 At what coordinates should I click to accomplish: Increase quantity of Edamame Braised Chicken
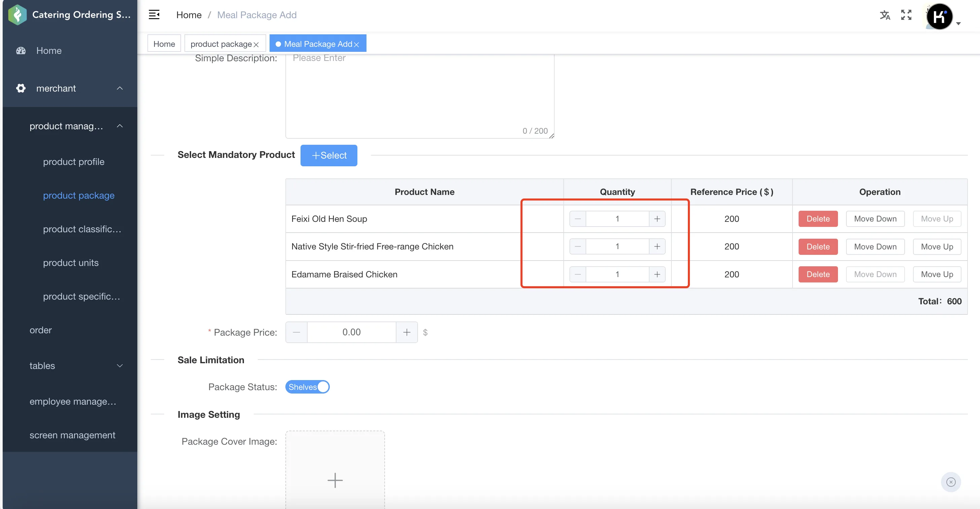(657, 274)
